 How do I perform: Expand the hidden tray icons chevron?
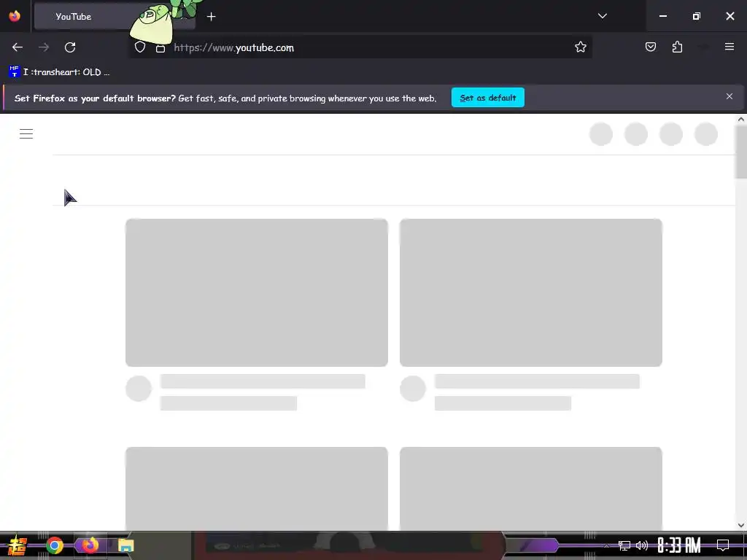606,546
